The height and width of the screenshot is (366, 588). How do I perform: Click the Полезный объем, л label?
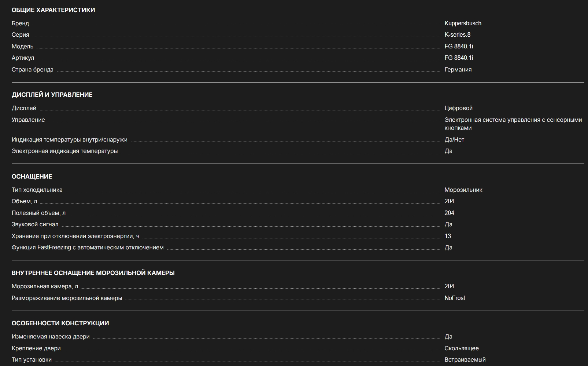point(38,213)
